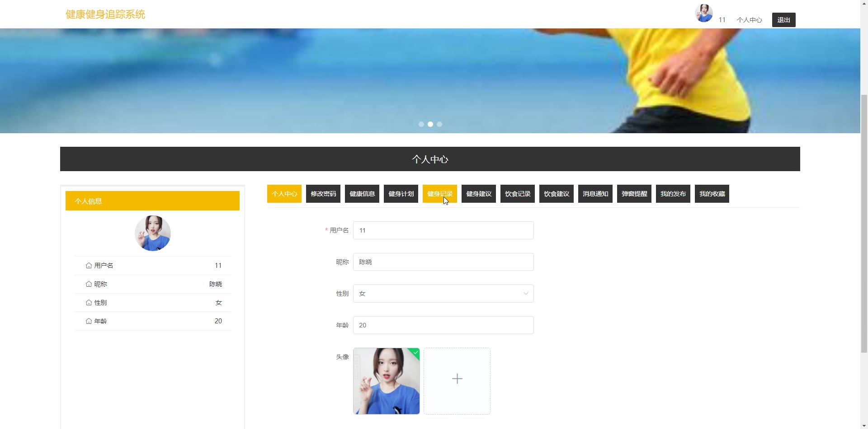Select third carousel indicator dot
The height and width of the screenshot is (429, 868).
point(439,124)
